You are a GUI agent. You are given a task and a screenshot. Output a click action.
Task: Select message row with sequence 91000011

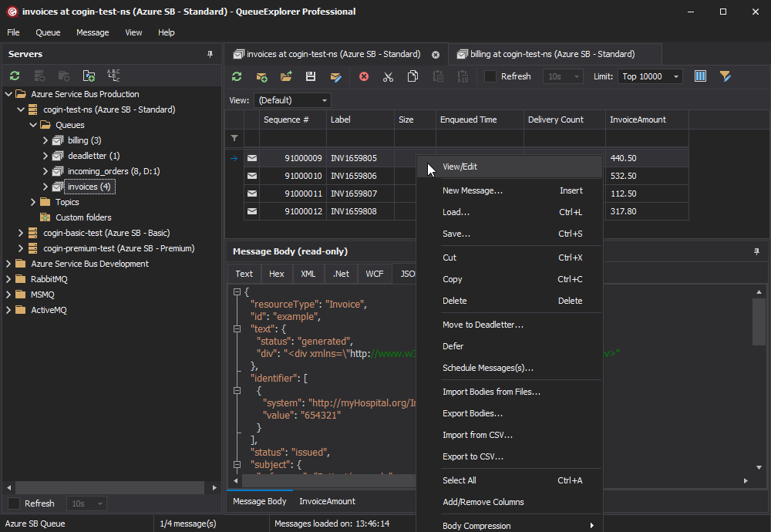coord(308,194)
